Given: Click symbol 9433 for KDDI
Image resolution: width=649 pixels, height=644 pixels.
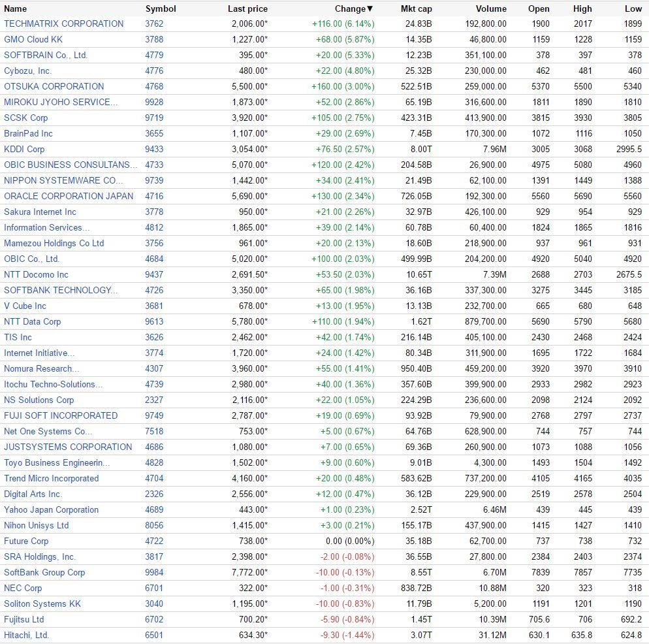Looking at the screenshot, I should click(154, 149).
